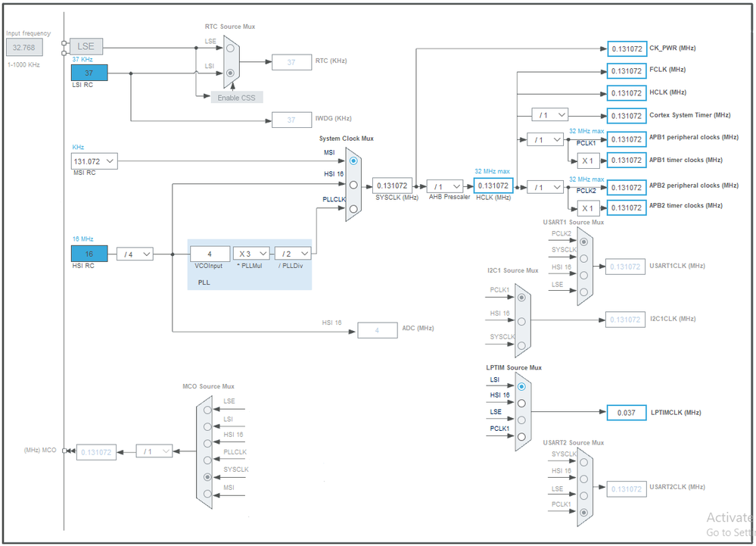The image size is (756, 546).
Task: Open the MSI RC 131.072 frequency dropdown
Action: coord(94,161)
